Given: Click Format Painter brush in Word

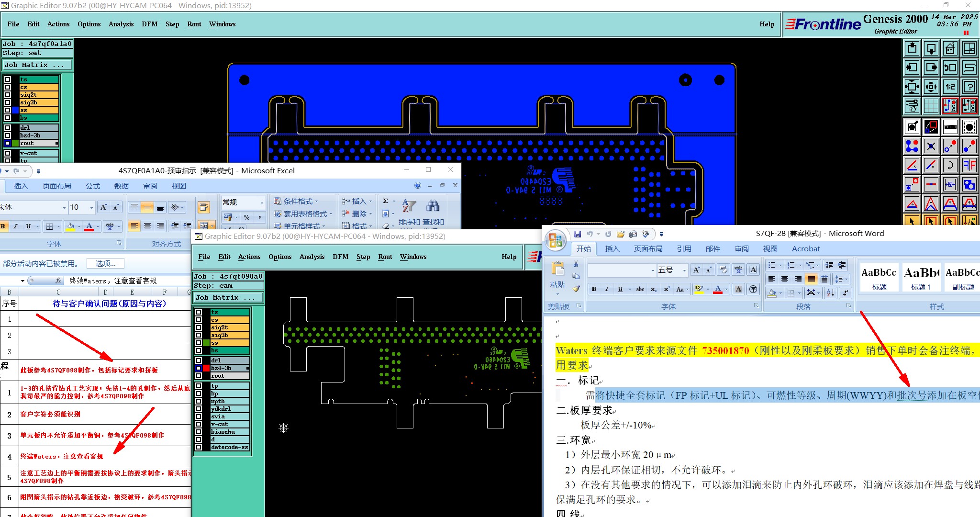Looking at the screenshot, I should pyautogui.click(x=576, y=289).
